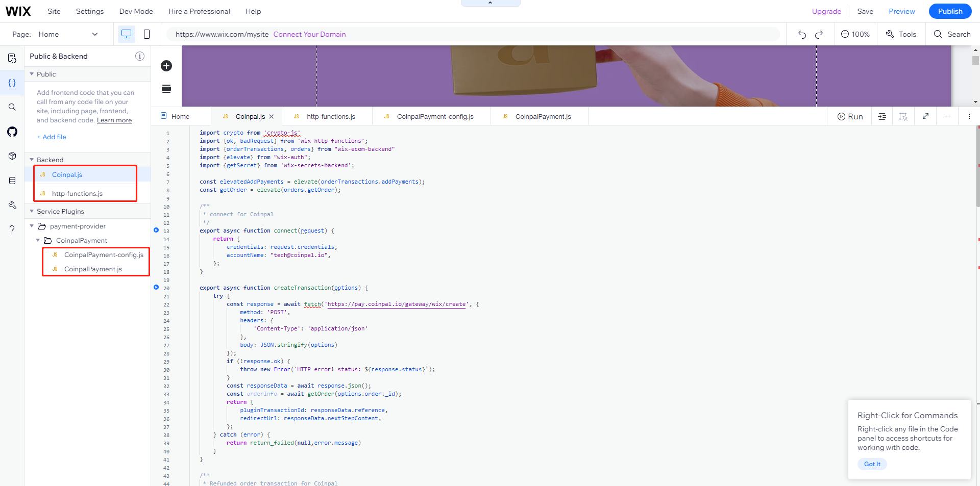Click the code editor vertical scrollbar
Image resolution: width=980 pixels, height=486 pixels.
click(977, 166)
